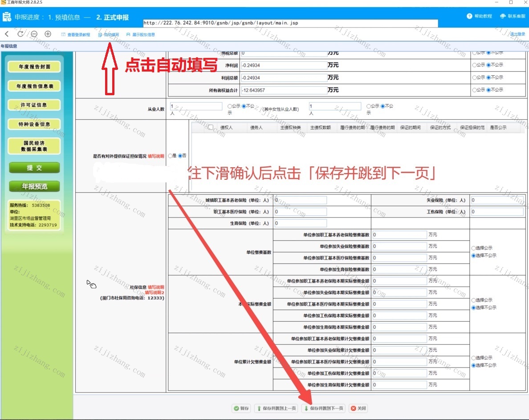
Task: Open 年度报告封面 in the sidebar
Action: pos(34,67)
